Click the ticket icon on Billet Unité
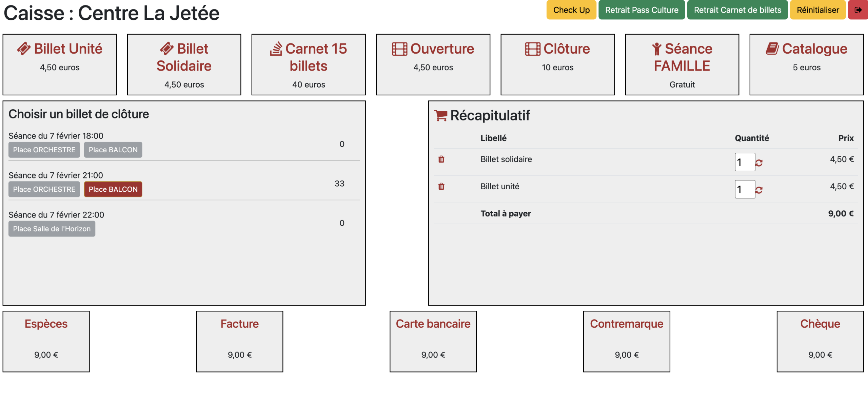The height and width of the screenshot is (400, 868). [24, 49]
